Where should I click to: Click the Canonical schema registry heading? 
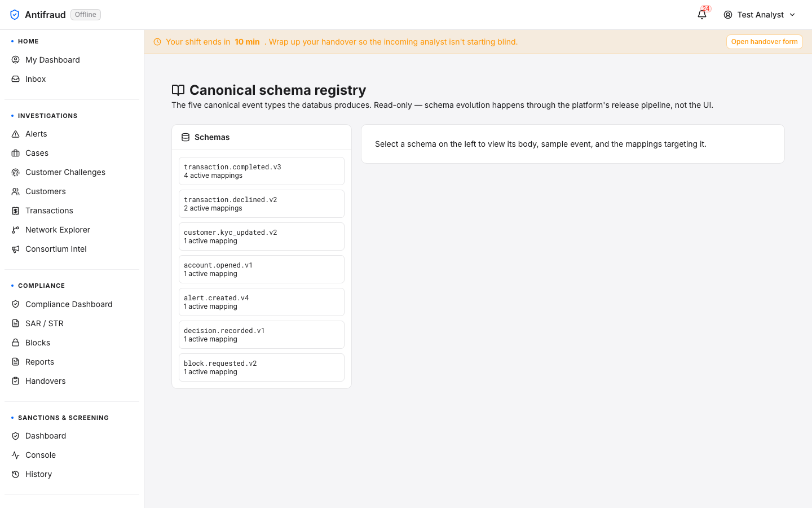(x=278, y=90)
